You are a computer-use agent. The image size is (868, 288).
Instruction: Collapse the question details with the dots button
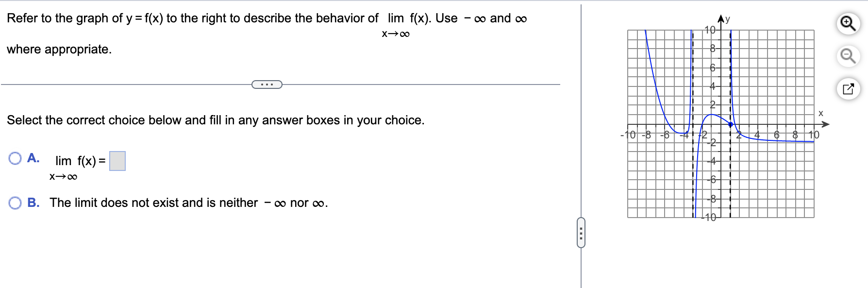267,84
